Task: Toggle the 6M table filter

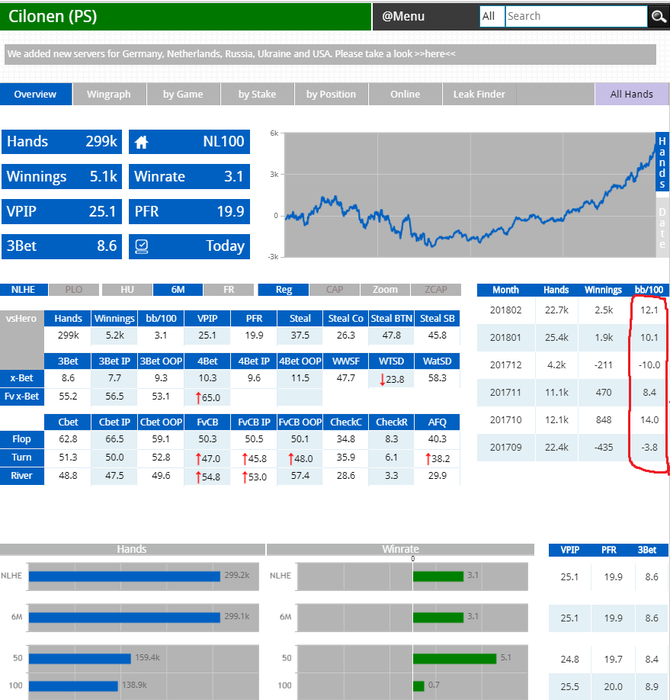Action: [178, 290]
